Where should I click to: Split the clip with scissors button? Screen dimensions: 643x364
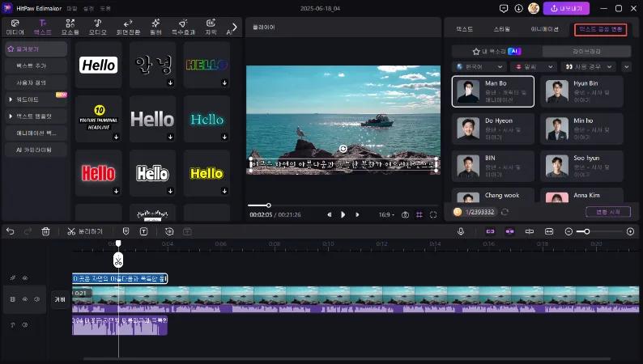[x=85, y=231]
